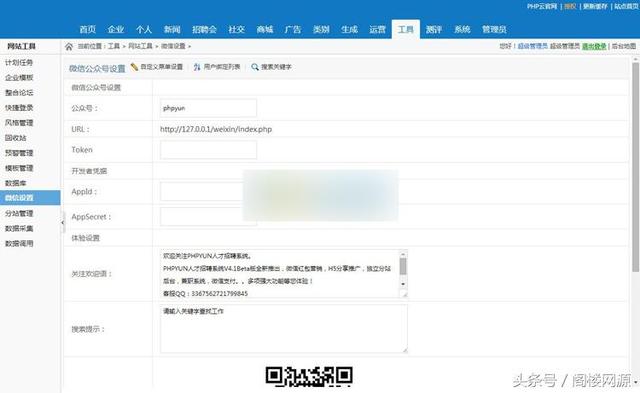
Task: Click the orange 授权 link
Action: pyautogui.click(x=570, y=7)
